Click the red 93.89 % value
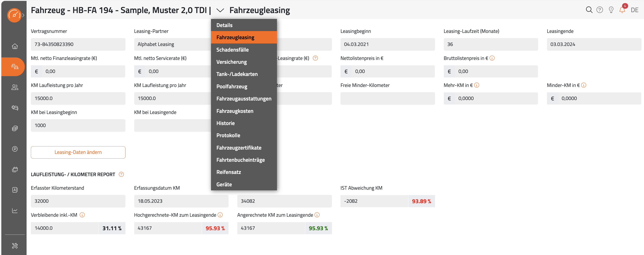Viewport: 644px width, 255px height. 422,201
